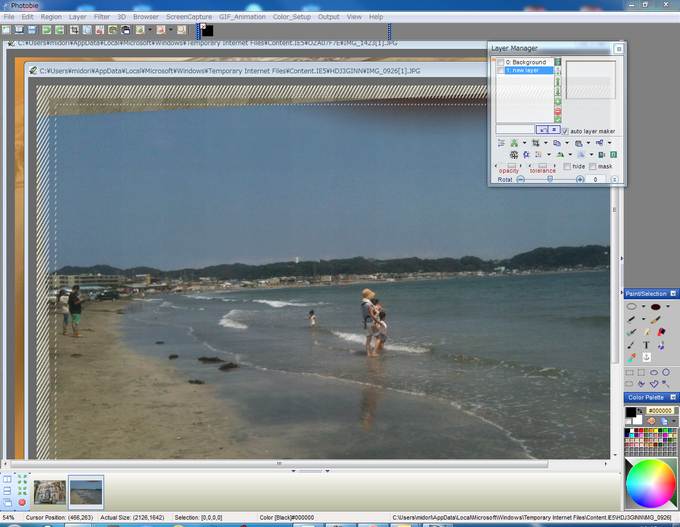
Task: Open dropdown beside dark red ellipse
Action: [x=668, y=307]
